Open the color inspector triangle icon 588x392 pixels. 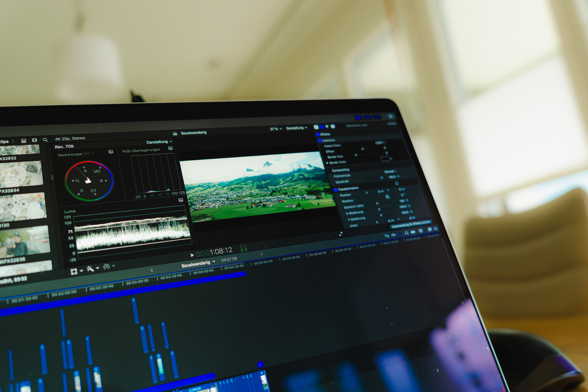327,126
